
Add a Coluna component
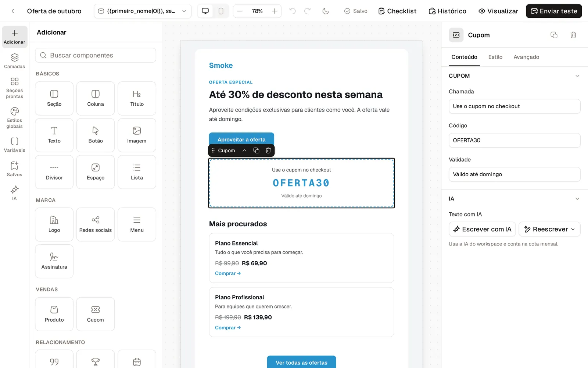click(96, 98)
